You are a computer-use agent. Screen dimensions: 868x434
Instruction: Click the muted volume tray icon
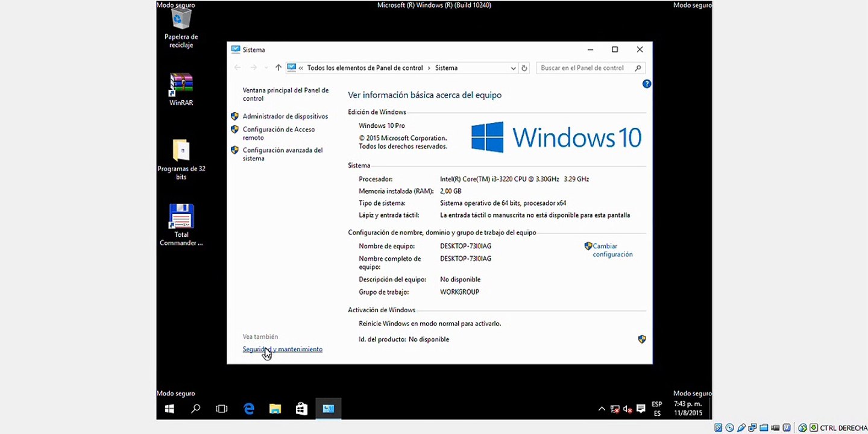tap(627, 409)
